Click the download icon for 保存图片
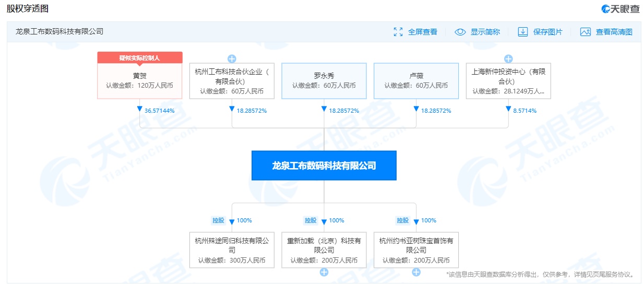The width and height of the screenshot is (644, 284). (x=523, y=32)
